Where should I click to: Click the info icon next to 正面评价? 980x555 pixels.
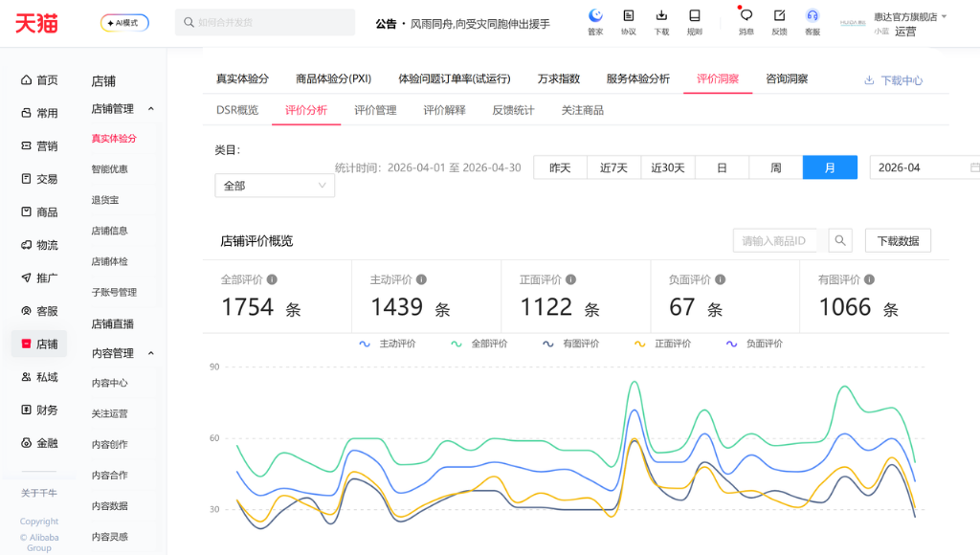[570, 279]
